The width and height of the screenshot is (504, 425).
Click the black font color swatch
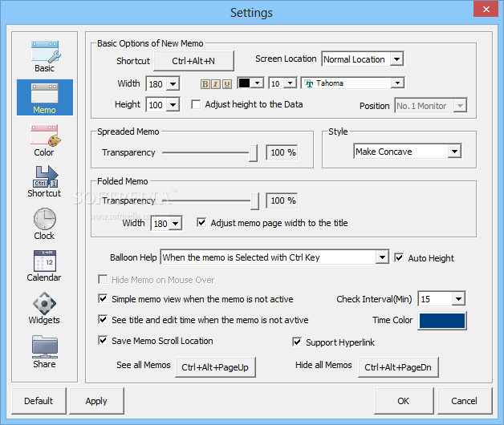click(244, 83)
